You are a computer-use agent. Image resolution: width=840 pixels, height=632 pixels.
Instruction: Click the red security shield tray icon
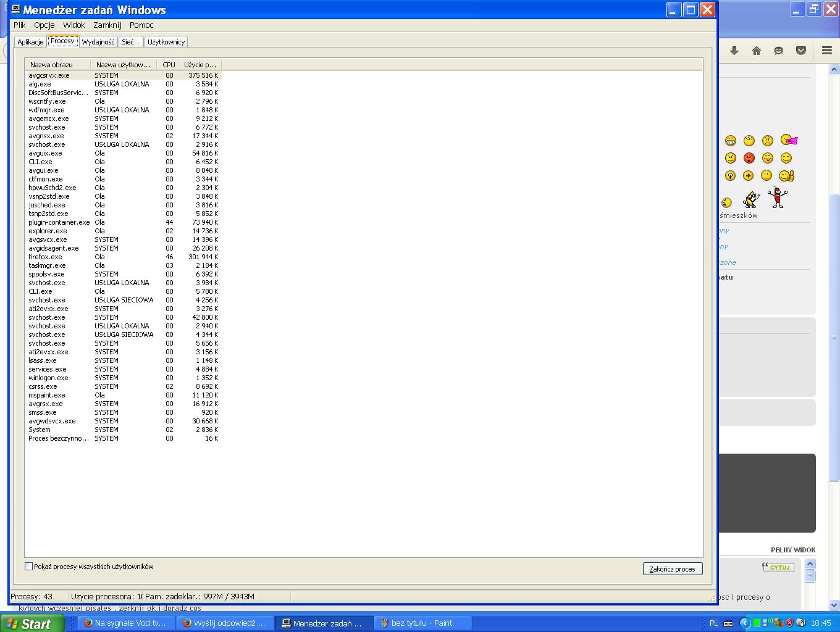point(789,623)
